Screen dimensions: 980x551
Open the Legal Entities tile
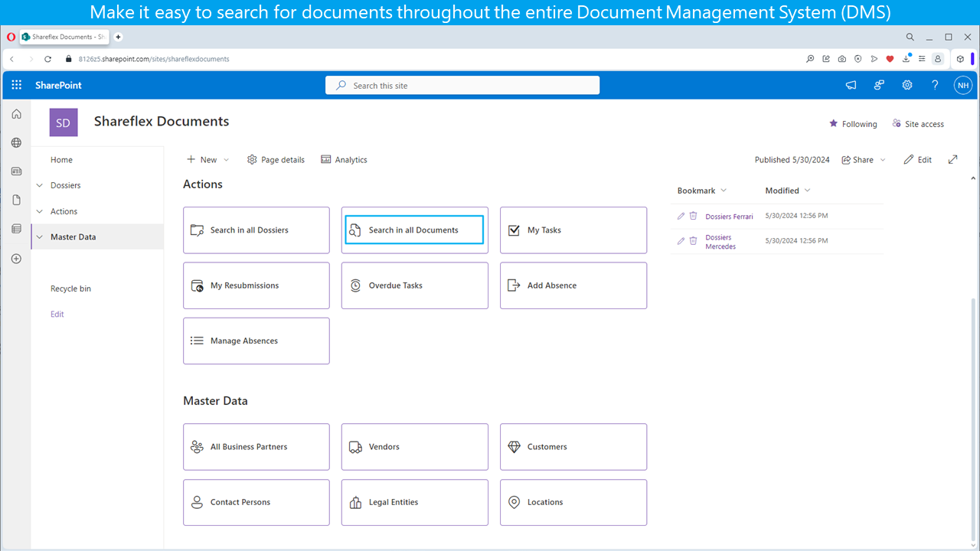(x=414, y=503)
